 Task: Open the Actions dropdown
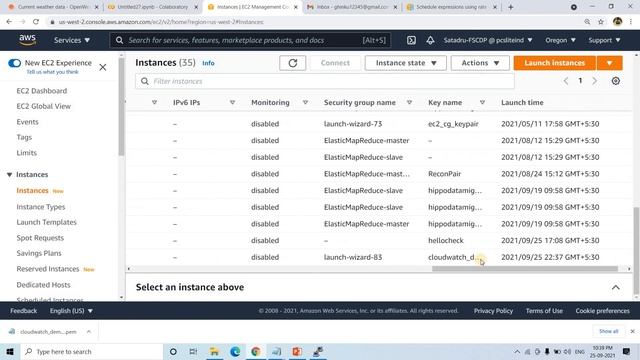480,63
